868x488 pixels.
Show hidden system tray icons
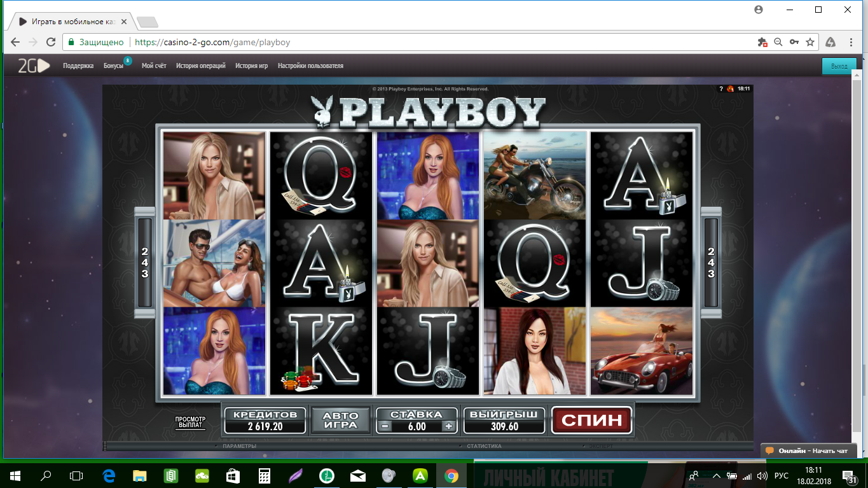pos(717,476)
